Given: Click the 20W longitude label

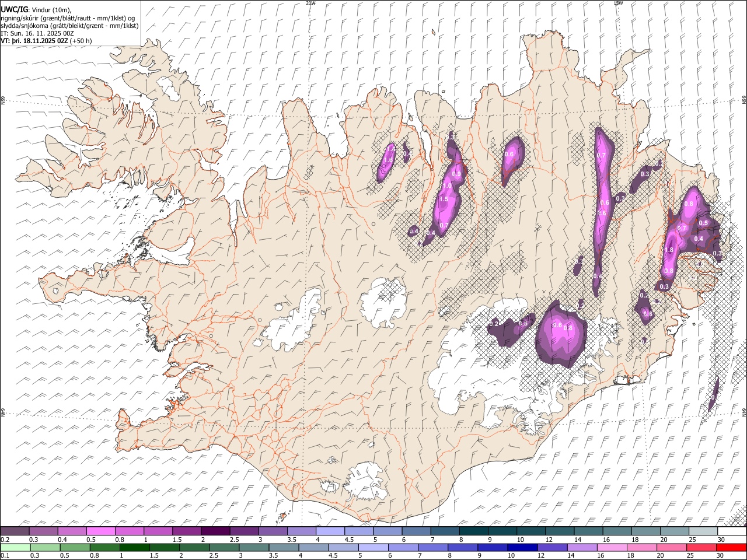Looking at the screenshot, I should pyautogui.click(x=310, y=3).
